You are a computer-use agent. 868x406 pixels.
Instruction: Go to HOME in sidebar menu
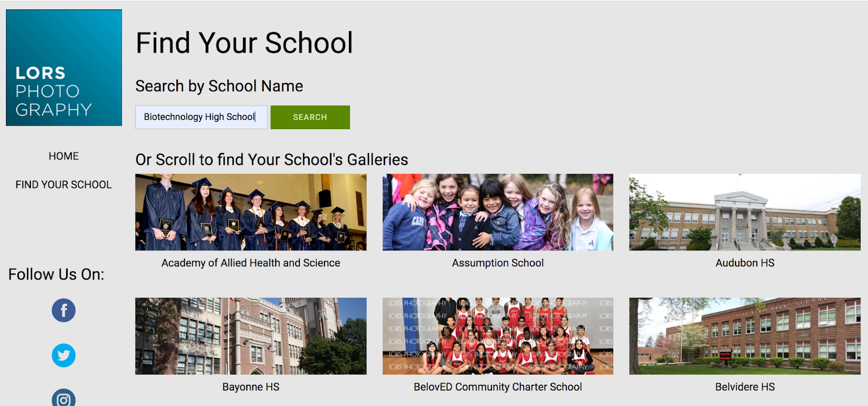click(x=63, y=156)
